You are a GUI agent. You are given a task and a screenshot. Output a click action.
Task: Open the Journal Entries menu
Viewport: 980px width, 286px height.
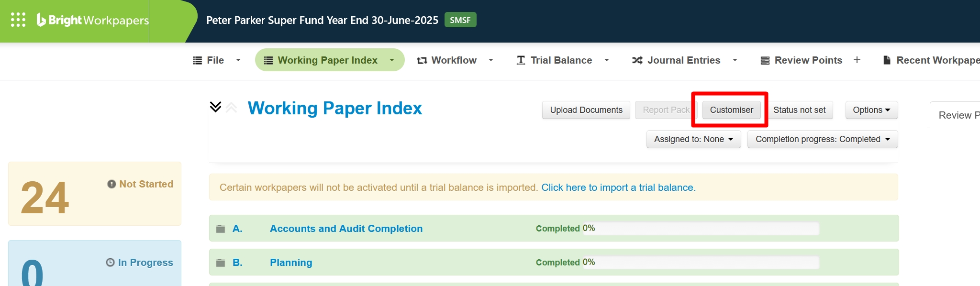pos(684,60)
